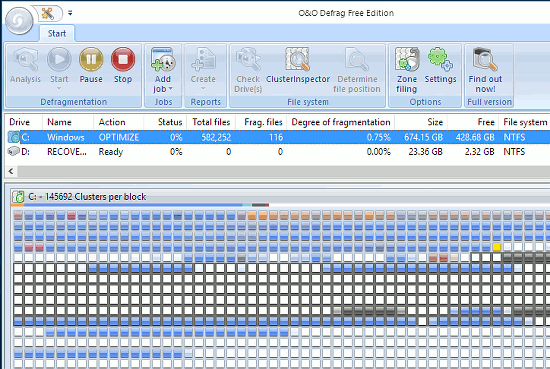Open the ClusterInspector tool
The image size is (550, 369).
pos(297,65)
